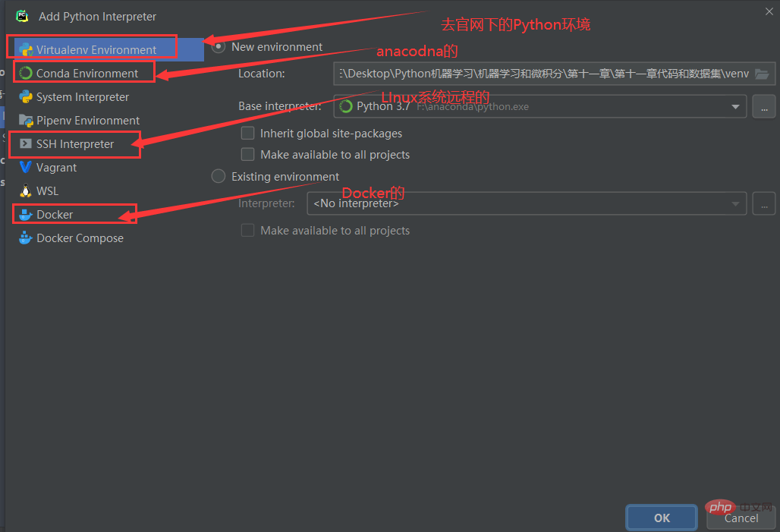Click the Vagrant V logo icon
The height and width of the screenshot is (532, 780).
[25, 167]
